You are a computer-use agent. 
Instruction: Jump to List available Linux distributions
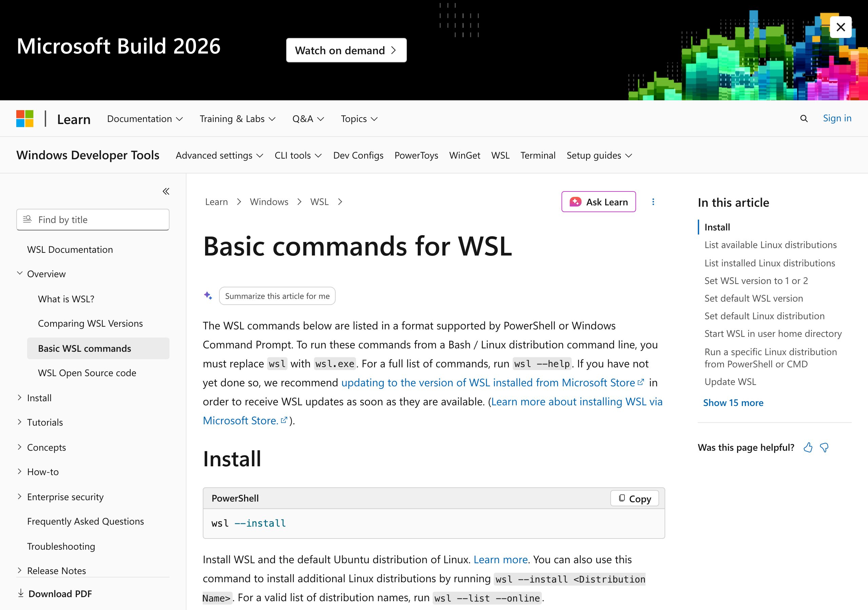click(770, 245)
